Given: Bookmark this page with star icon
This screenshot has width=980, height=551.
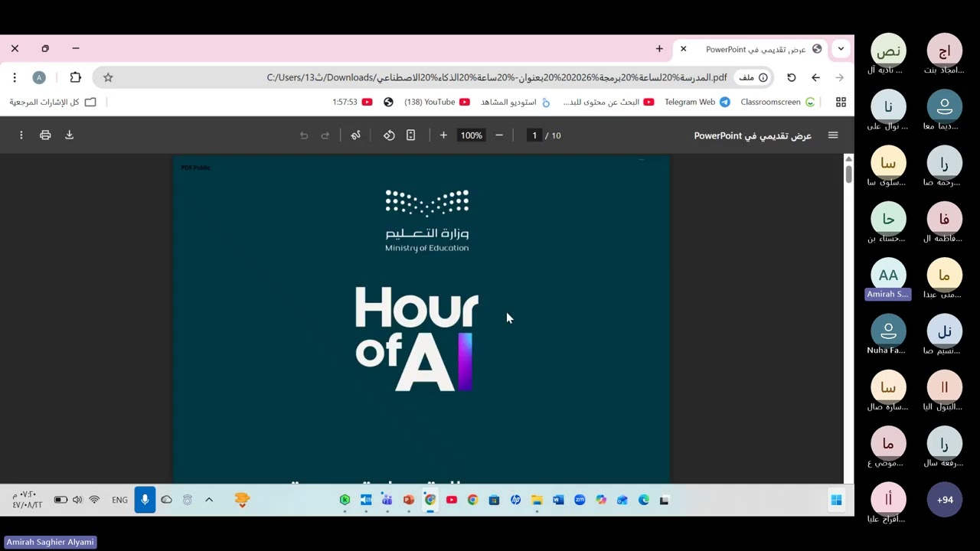Looking at the screenshot, I should pyautogui.click(x=108, y=77).
